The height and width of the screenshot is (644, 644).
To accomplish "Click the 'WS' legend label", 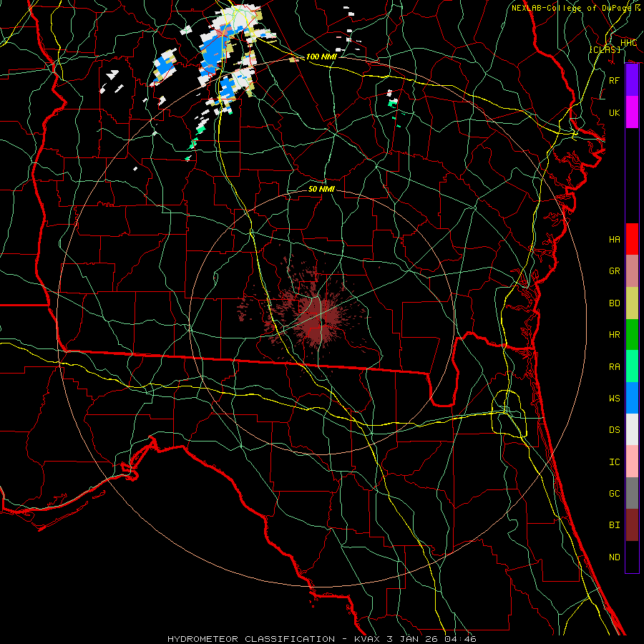I will (x=615, y=399).
